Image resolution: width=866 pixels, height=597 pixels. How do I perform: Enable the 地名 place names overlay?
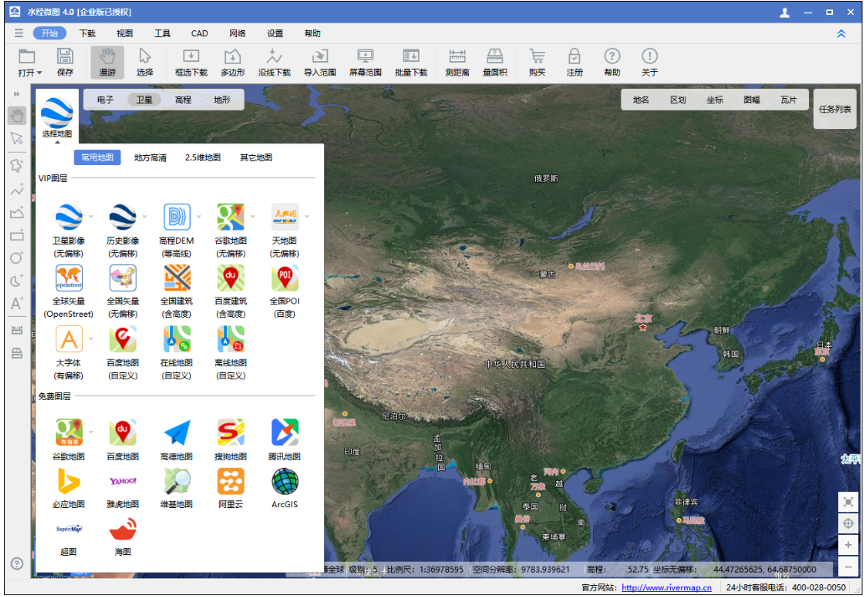641,100
